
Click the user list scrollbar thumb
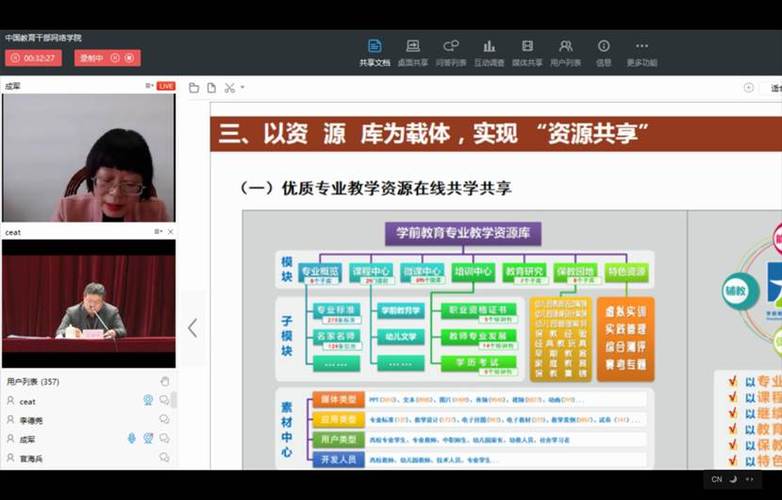click(x=174, y=400)
